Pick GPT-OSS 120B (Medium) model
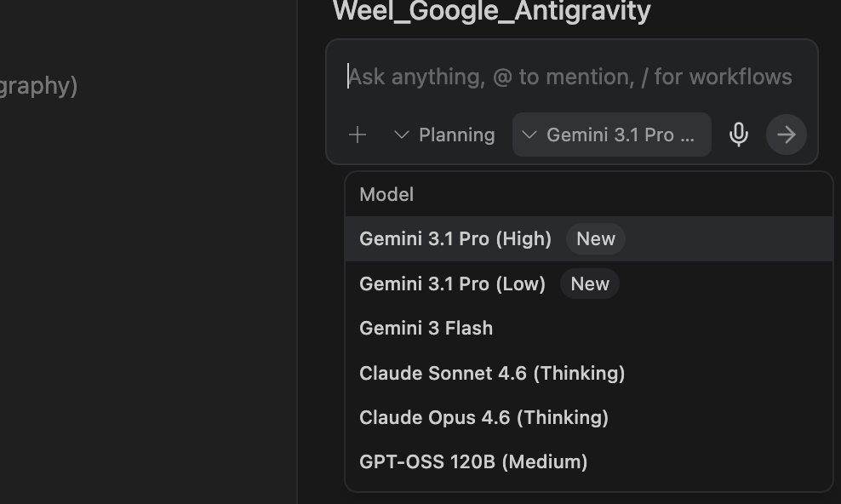Image resolution: width=841 pixels, height=504 pixels. (x=473, y=461)
